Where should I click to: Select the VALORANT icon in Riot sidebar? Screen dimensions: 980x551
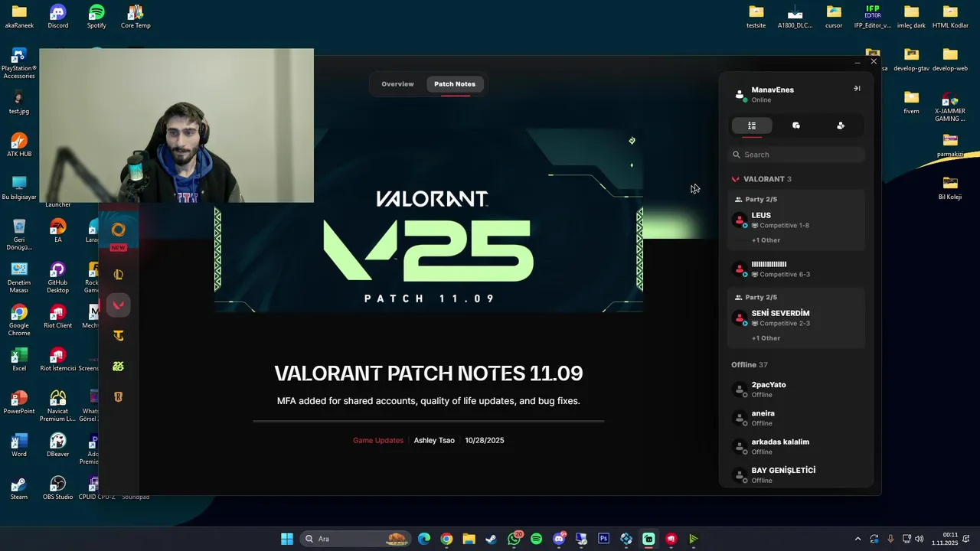coord(118,305)
